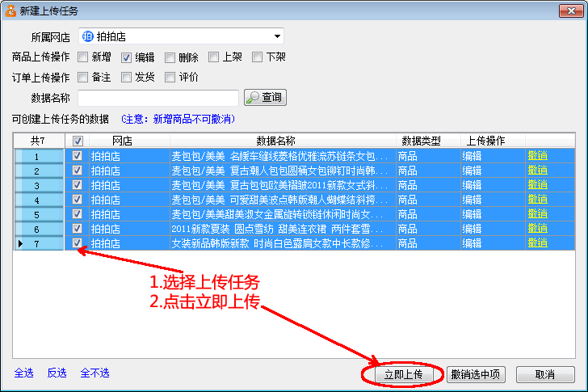Enable the 上架 checkbox
The image size is (588, 392).
pyautogui.click(x=213, y=57)
